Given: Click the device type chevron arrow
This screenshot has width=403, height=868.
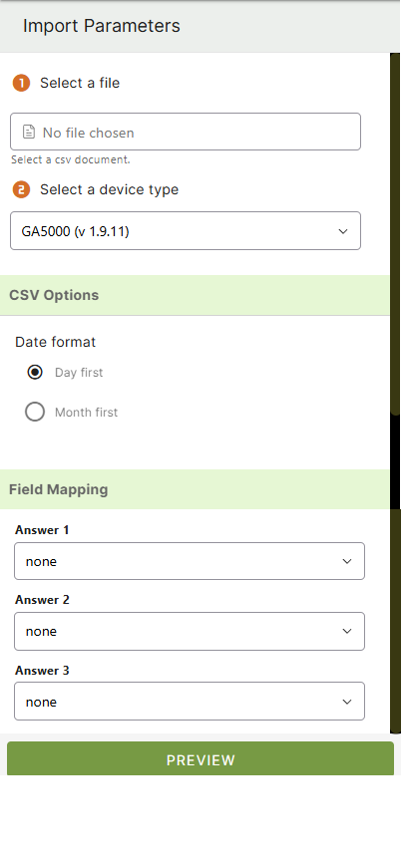Looking at the screenshot, I should (343, 231).
